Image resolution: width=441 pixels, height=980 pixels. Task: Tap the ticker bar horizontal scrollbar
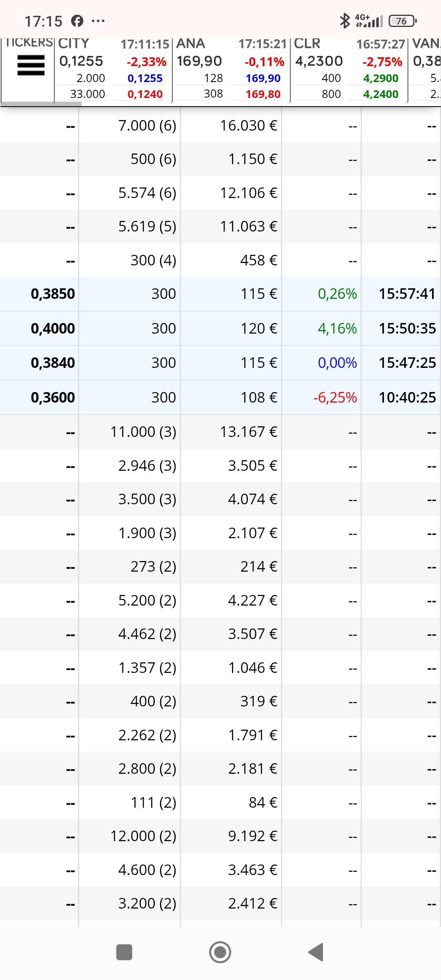pos(41,104)
